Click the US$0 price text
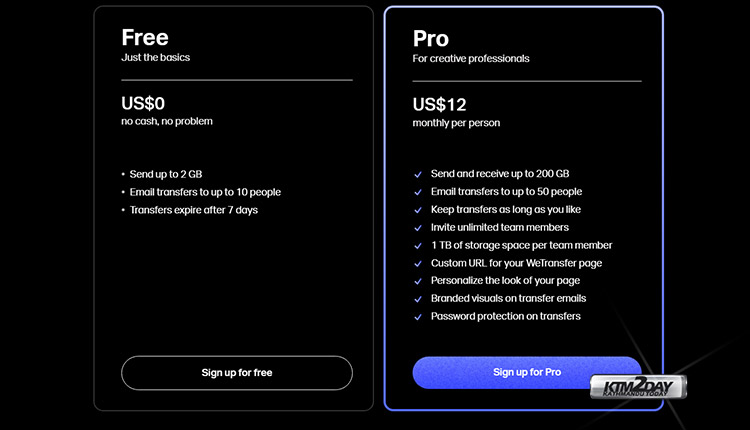750x430 pixels. [143, 103]
